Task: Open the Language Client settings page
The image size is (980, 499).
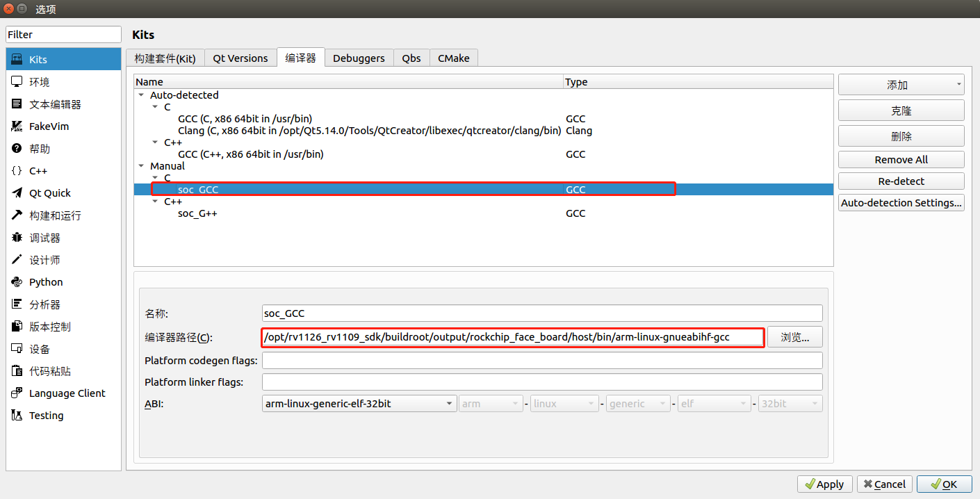Action: [x=65, y=393]
